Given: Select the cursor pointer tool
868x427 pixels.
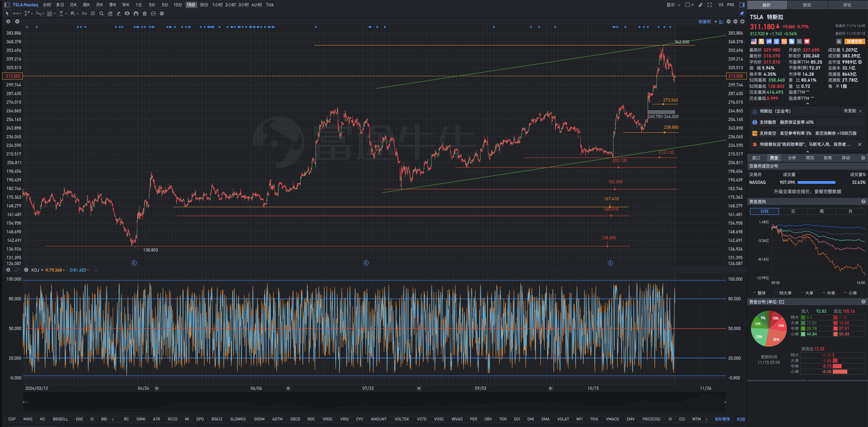Looking at the screenshot, I should 7,13.
